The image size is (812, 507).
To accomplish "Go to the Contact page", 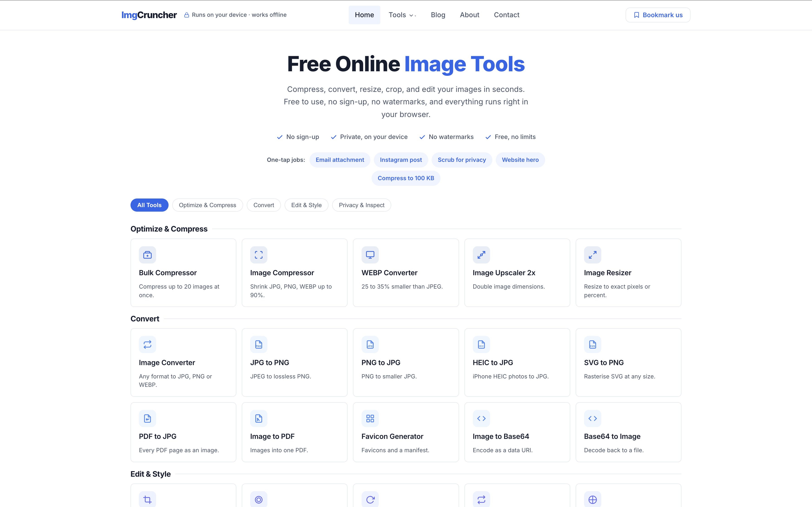I will pyautogui.click(x=506, y=15).
